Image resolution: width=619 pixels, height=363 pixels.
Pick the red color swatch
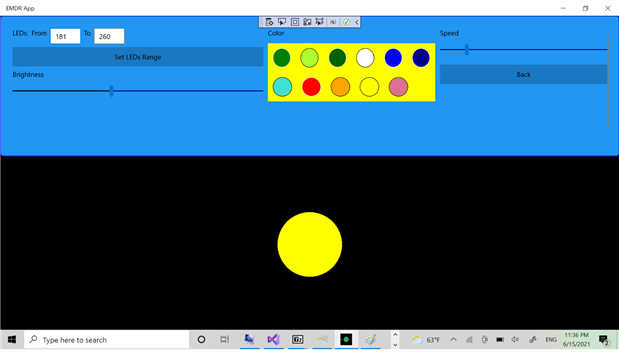point(311,87)
